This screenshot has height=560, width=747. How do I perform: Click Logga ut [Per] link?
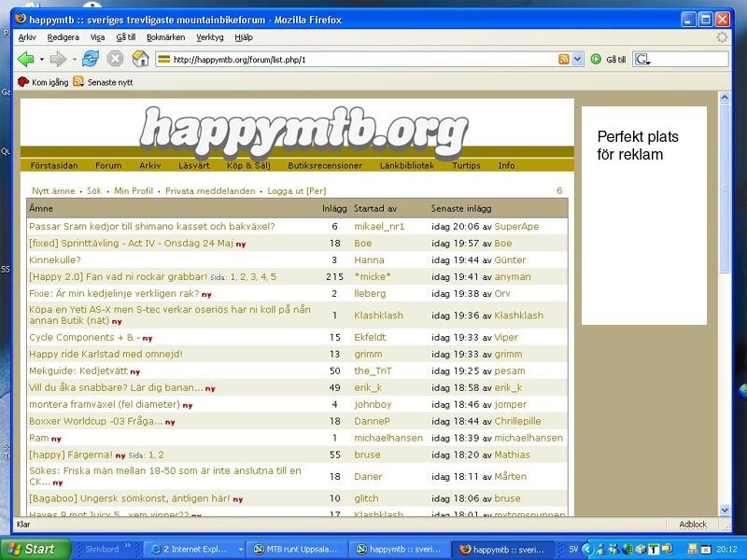pyautogui.click(x=297, y=191)
